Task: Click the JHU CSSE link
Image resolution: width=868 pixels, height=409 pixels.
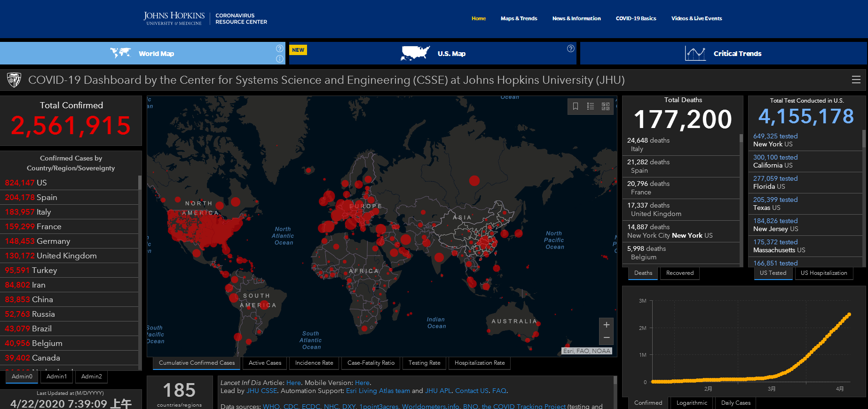Action: 262,391
